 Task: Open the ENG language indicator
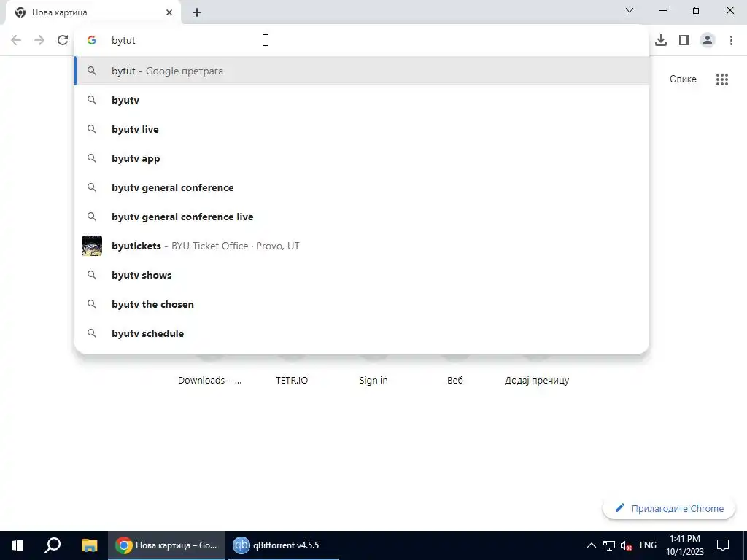tap(648, 545)
